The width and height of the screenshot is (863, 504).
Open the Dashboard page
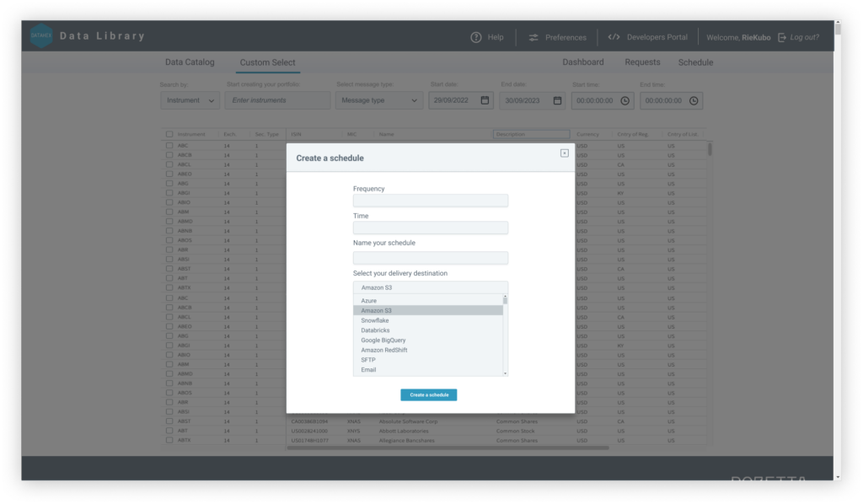click(585, 62)
